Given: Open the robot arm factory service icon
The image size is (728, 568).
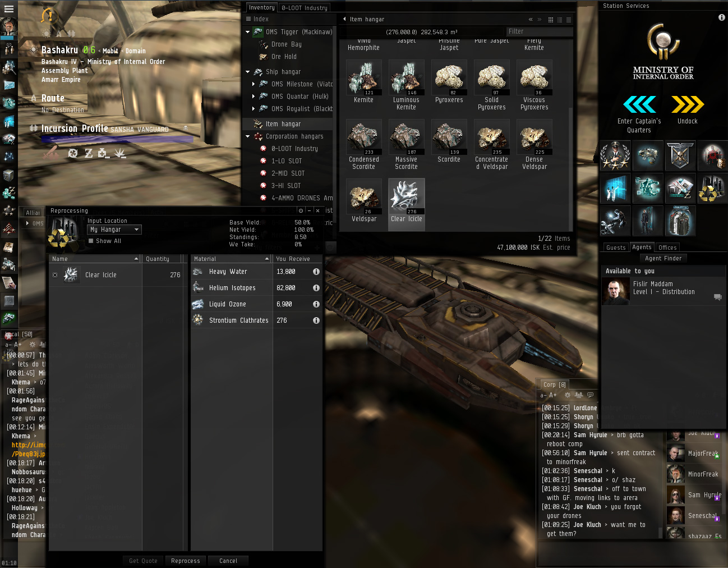Looking at the screenshot, I should pos(648,188).
